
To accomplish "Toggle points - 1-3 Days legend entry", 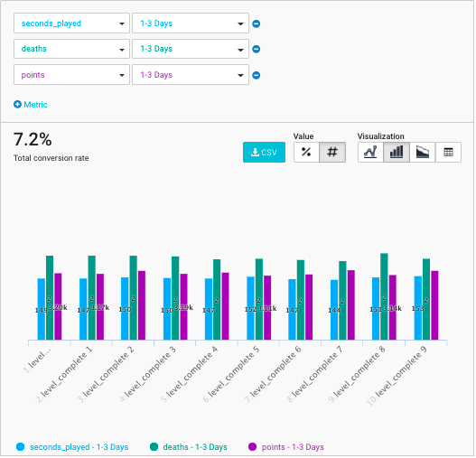I will coord(287,448).
